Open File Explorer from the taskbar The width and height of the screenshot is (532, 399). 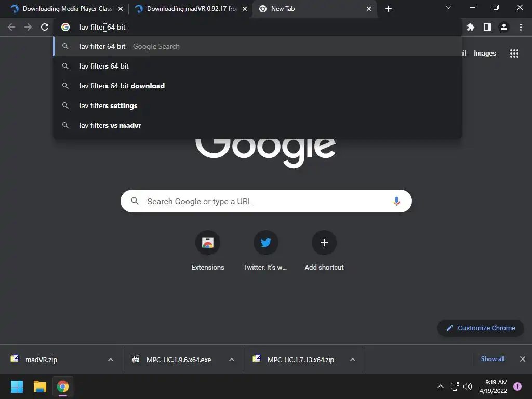39,387
